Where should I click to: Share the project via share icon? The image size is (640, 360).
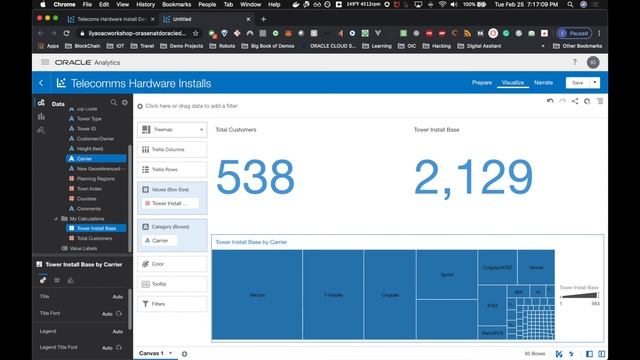pyautogui.click(x=575, y=101)
